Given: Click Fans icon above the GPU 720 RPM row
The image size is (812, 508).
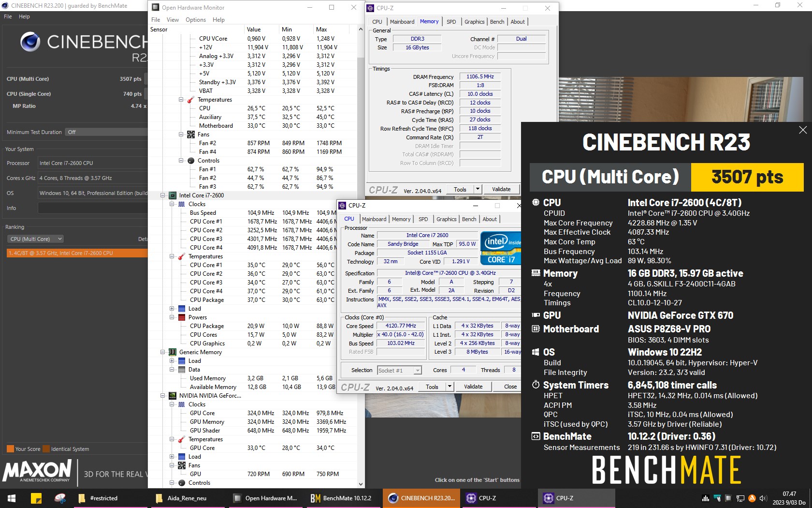Looking at the screenshot, I should coord(182,465).
